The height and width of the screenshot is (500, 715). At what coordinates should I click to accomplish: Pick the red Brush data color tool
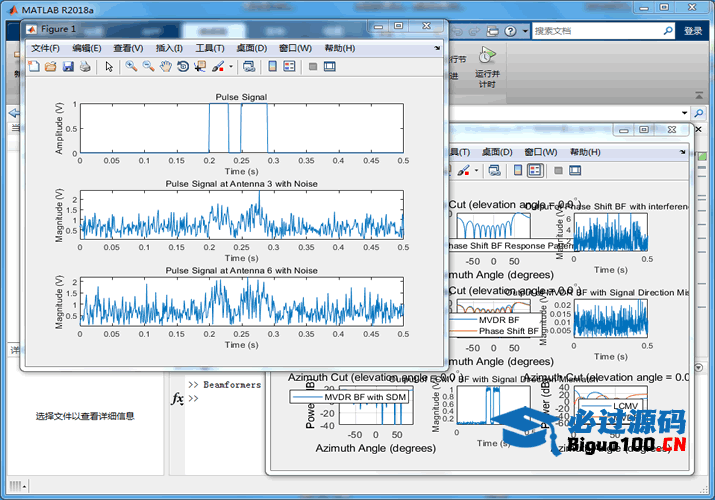tap(218, 67)
